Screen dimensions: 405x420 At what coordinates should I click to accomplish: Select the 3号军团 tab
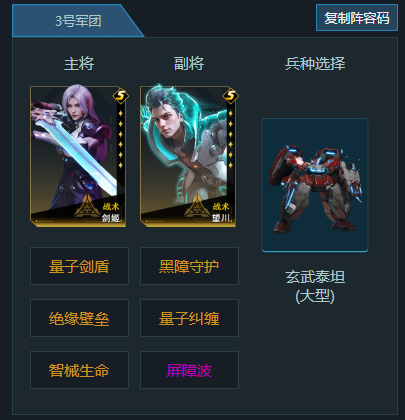point(78,21)
